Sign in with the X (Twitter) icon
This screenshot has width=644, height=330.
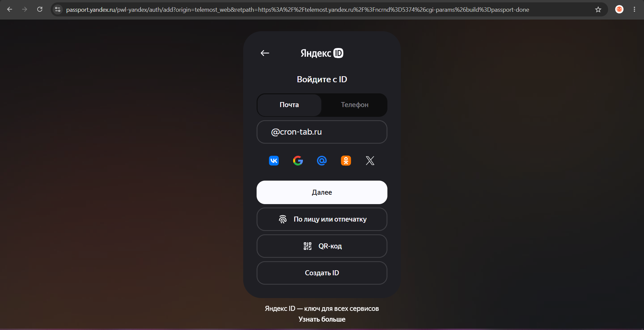[x=370, y=161]
